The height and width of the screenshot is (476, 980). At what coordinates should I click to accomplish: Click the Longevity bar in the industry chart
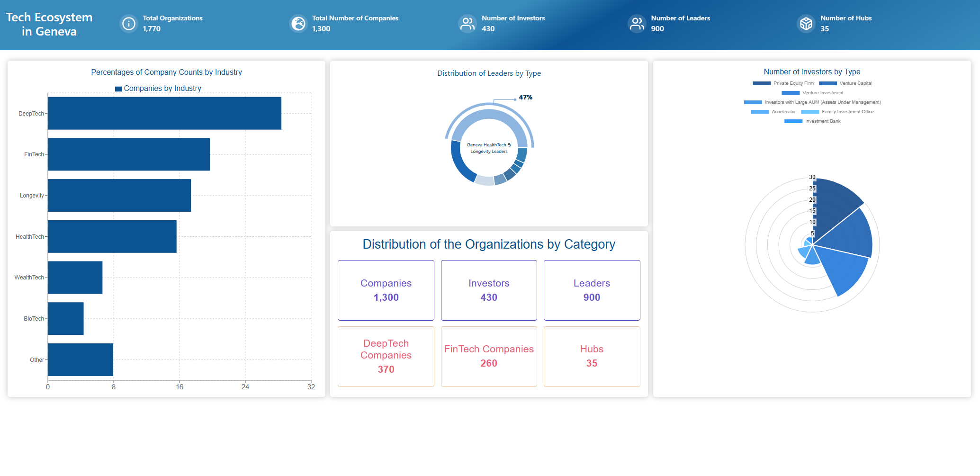pos(119,195)
